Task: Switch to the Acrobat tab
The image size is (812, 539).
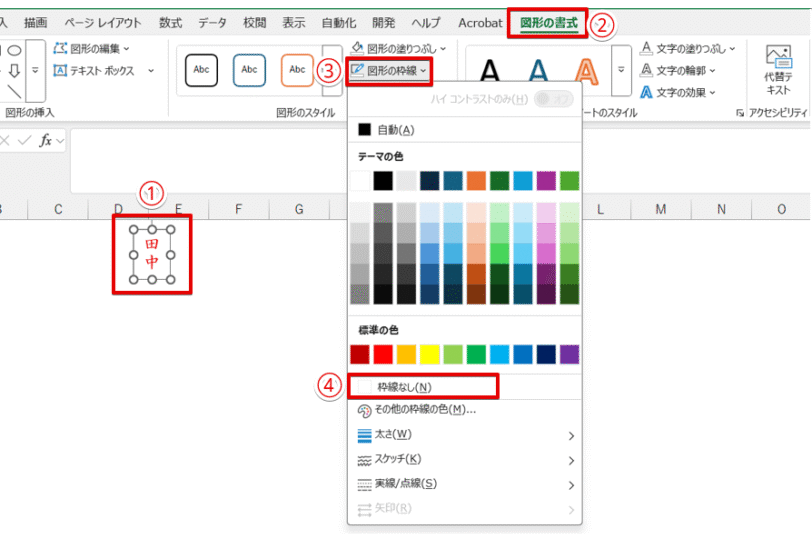Action: [480, 23]
